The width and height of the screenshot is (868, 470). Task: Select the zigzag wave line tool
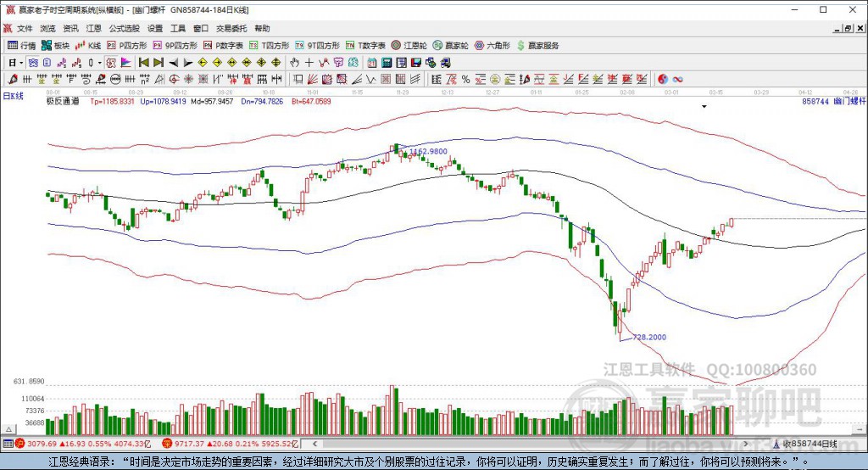pos(371,79)
